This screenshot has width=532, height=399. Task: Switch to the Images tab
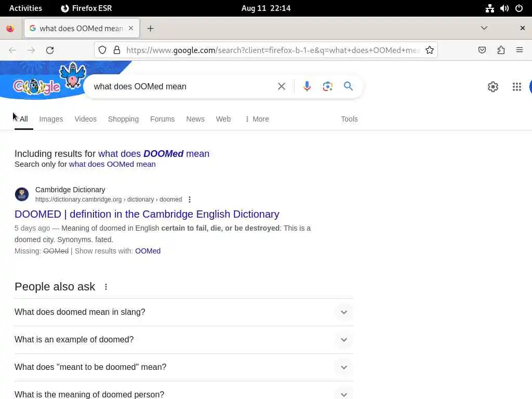click(51, 119)
